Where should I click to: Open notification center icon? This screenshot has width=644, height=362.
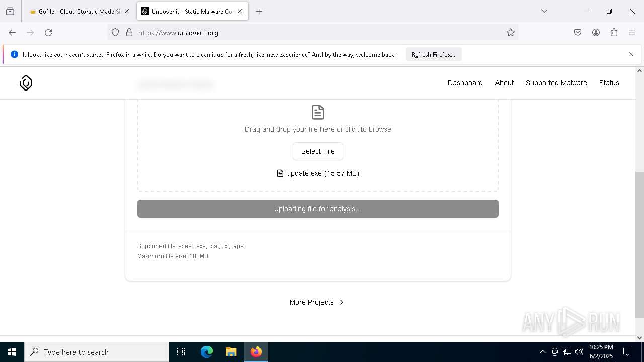(627, 352)
